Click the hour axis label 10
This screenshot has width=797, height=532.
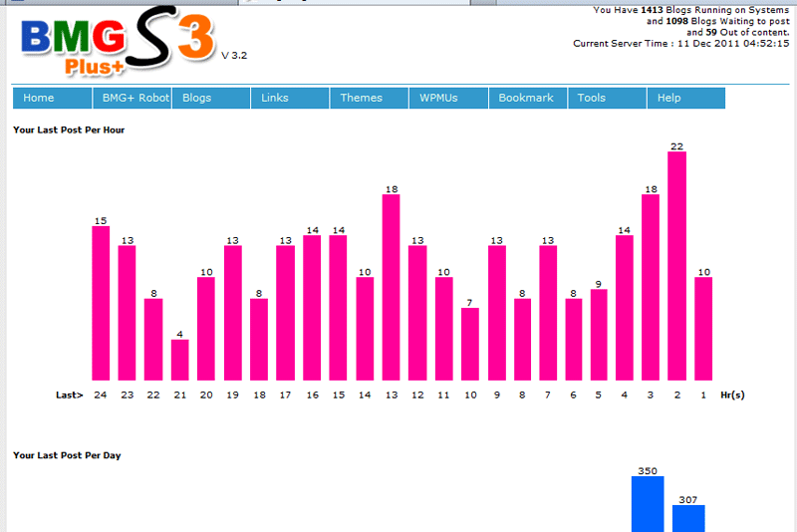470,395
